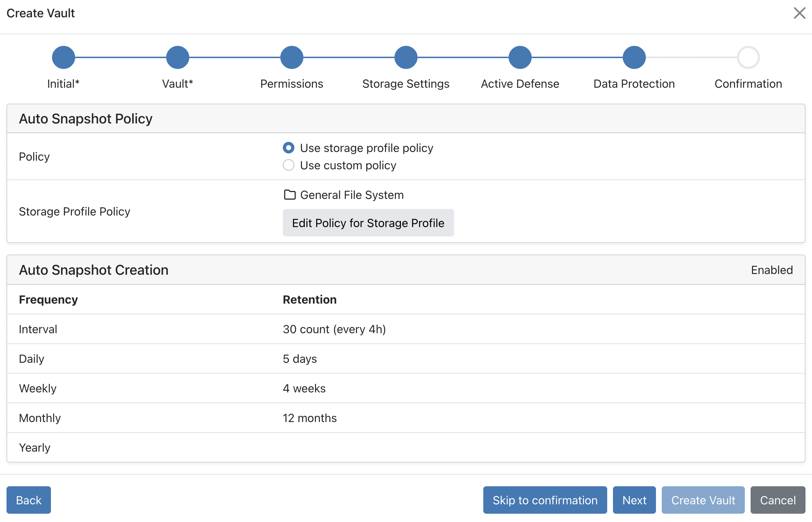Viewport: 812px width, 522px height.
Task: Open the Storage Settings step circle
Action: point(406,57)
